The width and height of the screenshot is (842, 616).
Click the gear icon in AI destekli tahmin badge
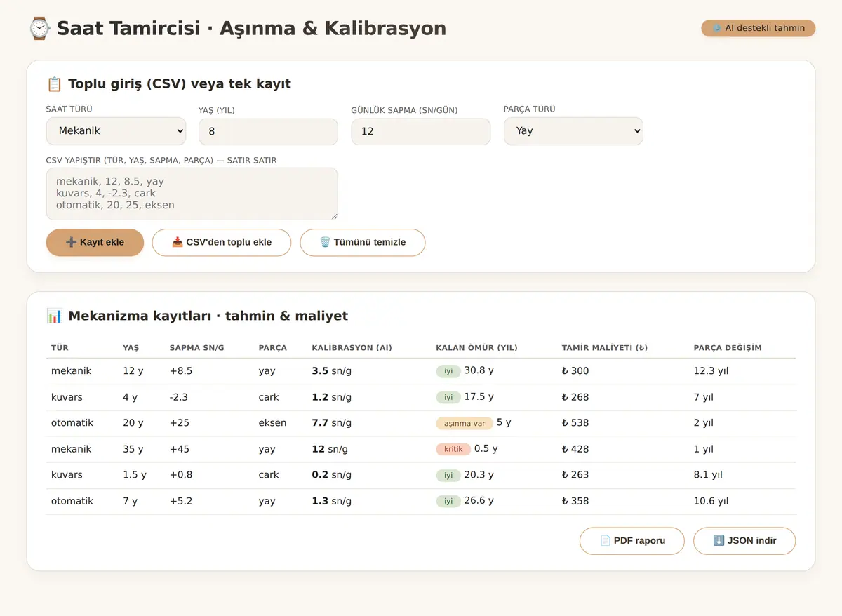[x=716, y=28]
